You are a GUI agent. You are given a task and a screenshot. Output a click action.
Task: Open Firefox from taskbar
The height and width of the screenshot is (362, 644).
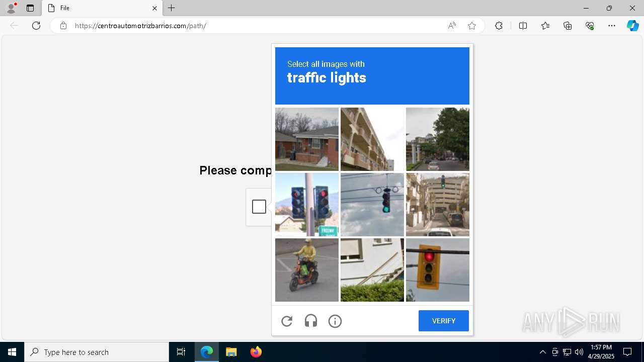pos(256,352)
